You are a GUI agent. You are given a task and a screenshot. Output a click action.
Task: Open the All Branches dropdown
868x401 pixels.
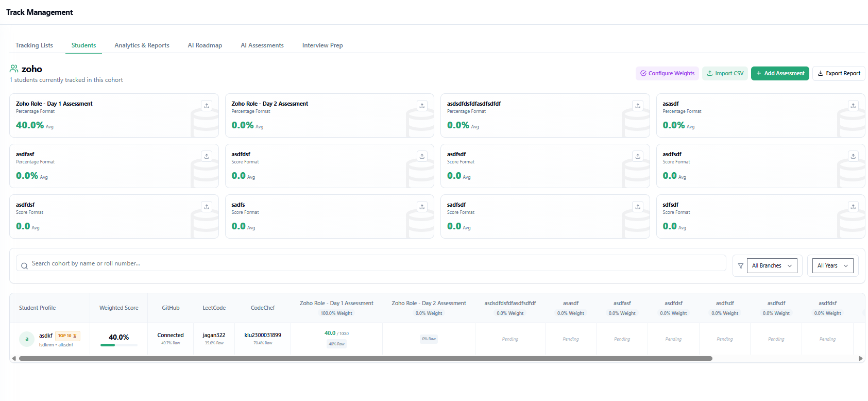point(772,265)
